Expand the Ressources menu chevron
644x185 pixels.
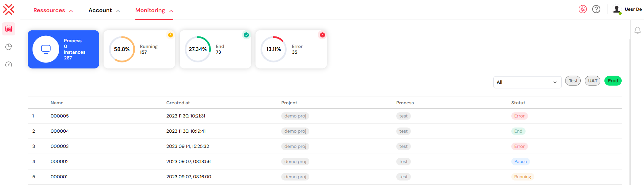point(71,11)
